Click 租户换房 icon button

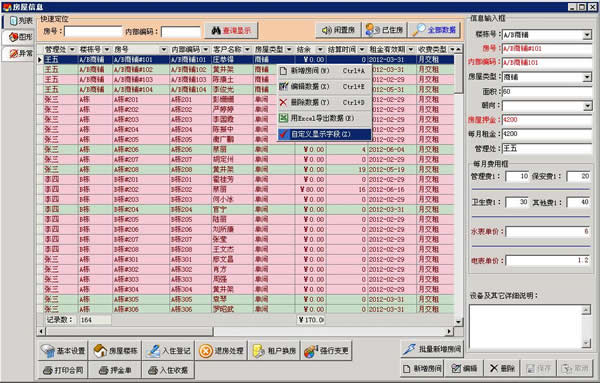pos(274,350)
